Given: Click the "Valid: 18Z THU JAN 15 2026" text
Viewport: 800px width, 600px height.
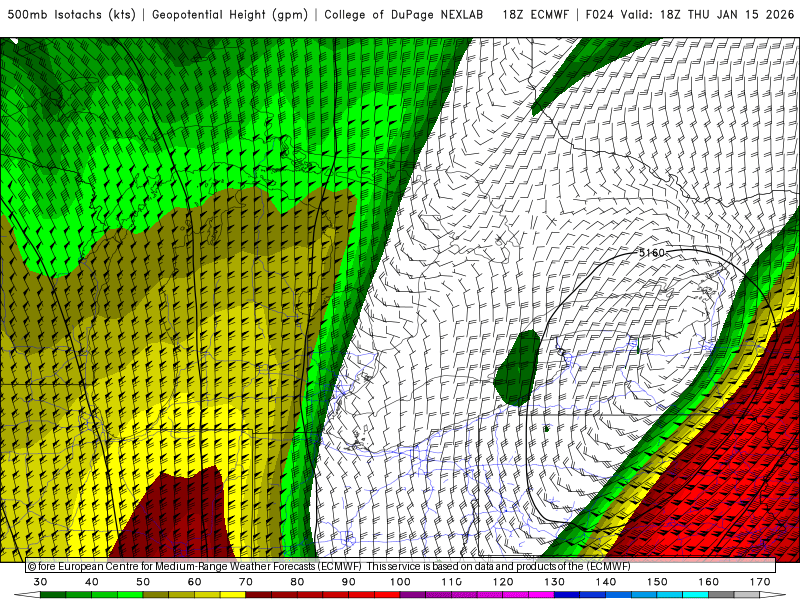Looking at the screenshot, I should click(707, 15).
